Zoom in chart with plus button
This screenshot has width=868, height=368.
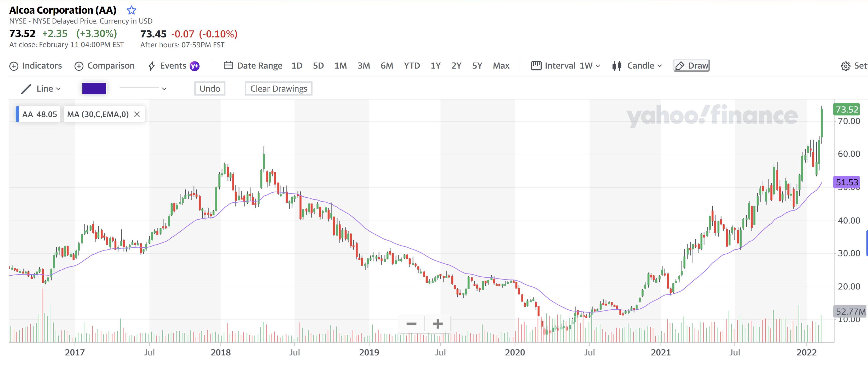coord(437,324)
